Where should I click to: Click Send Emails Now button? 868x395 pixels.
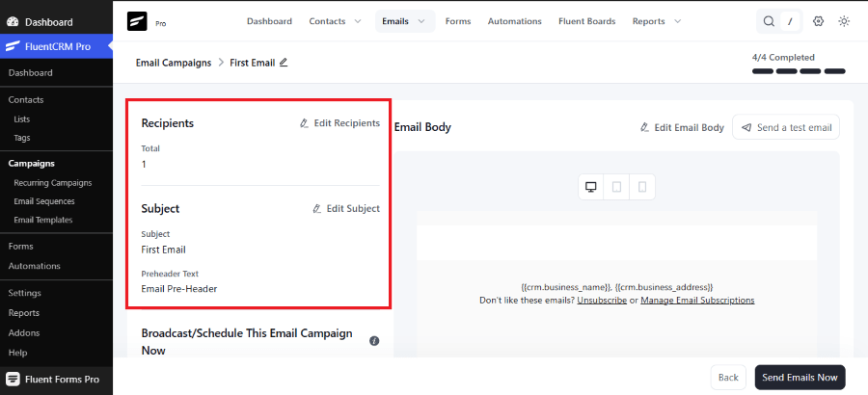tap(800, 378)
